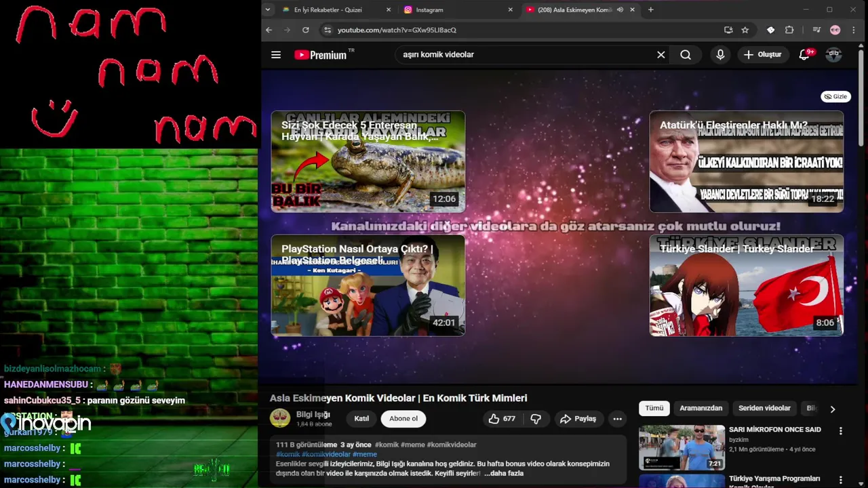
Task: Open the Chrome three-dot menu
Action: click(854, 30)
